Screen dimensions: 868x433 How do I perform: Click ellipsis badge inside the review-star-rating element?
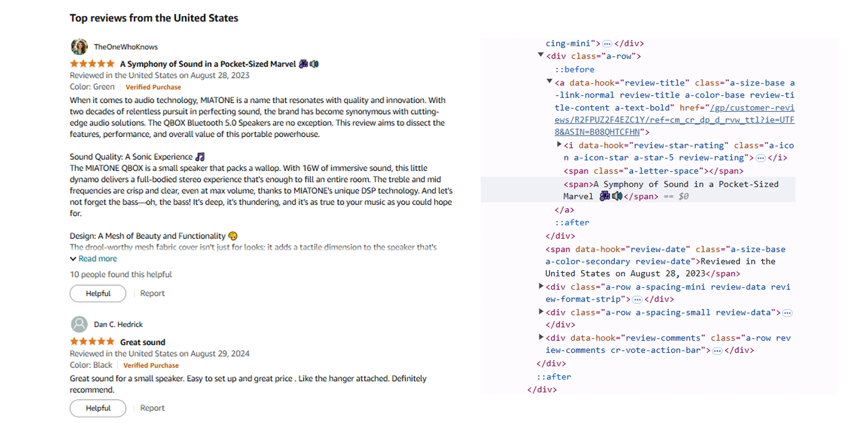coord(760,158)
